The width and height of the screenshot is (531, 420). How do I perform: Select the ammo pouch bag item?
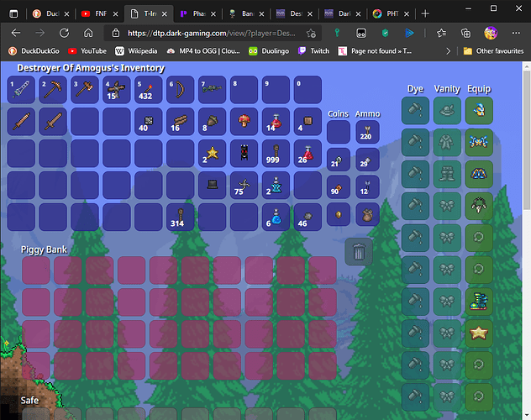point(367,214)
